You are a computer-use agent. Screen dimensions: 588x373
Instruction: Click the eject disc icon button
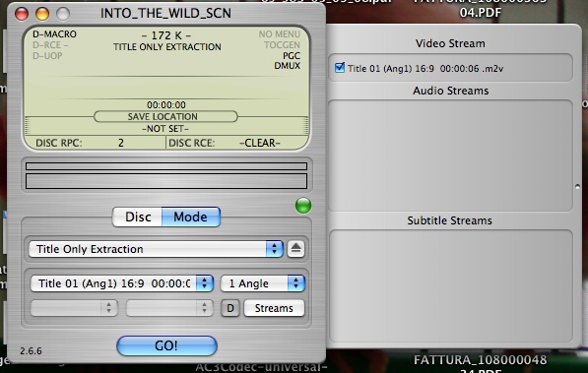point(295,249)
